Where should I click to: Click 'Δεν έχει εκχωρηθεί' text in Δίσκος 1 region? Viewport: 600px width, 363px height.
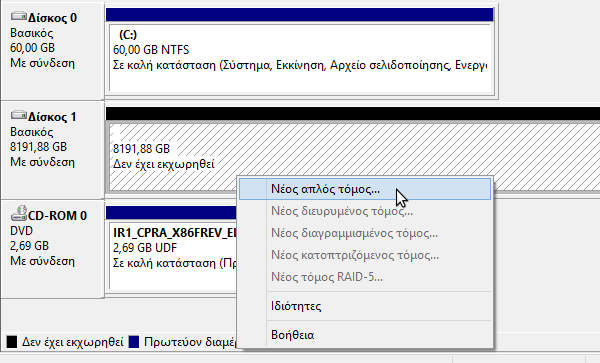tap(164, 164)
